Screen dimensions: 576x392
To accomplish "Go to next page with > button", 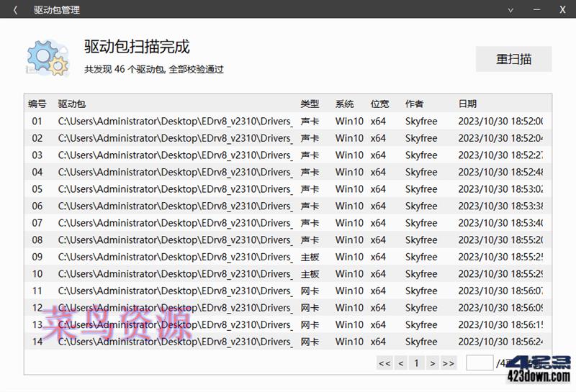I will 433,363.
